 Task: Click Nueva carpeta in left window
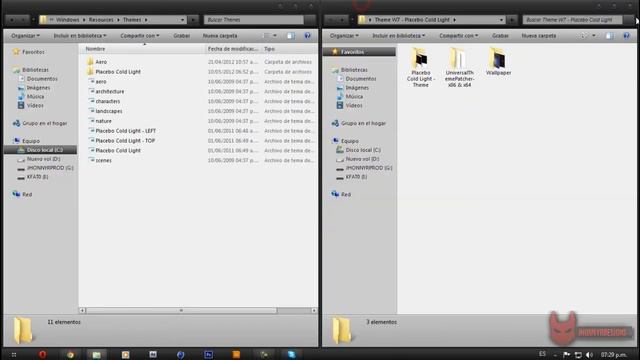tap(220, 36)
